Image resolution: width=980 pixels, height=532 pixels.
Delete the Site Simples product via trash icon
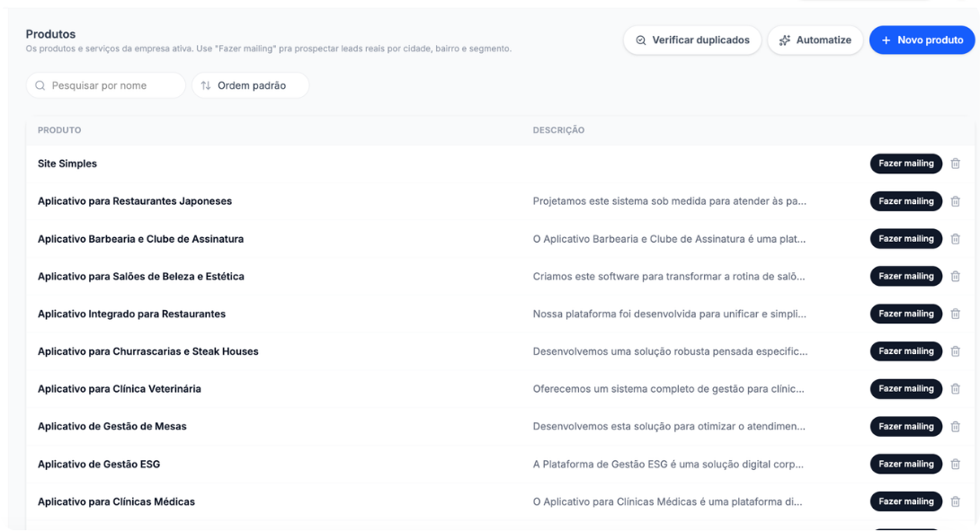tap(955, 164)
